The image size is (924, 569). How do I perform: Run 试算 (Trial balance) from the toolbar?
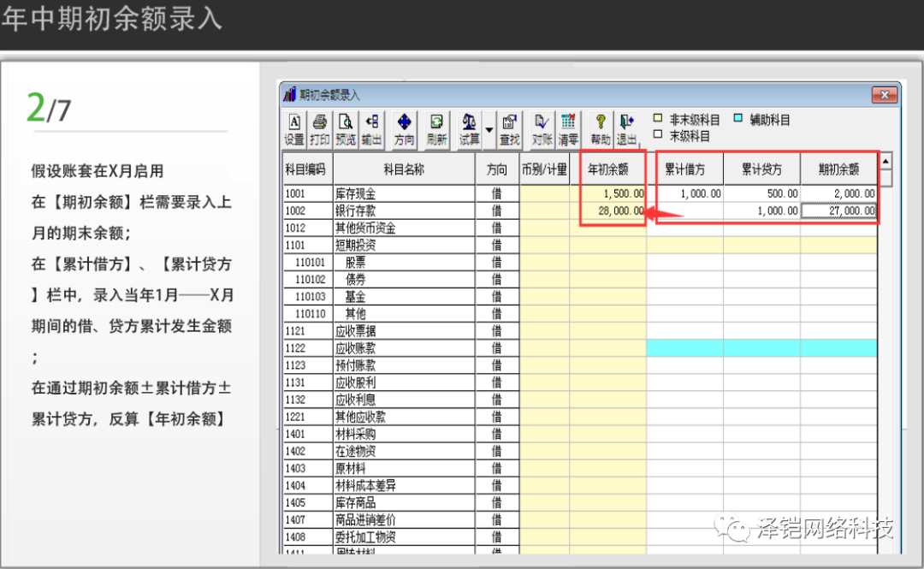point(469,129)
